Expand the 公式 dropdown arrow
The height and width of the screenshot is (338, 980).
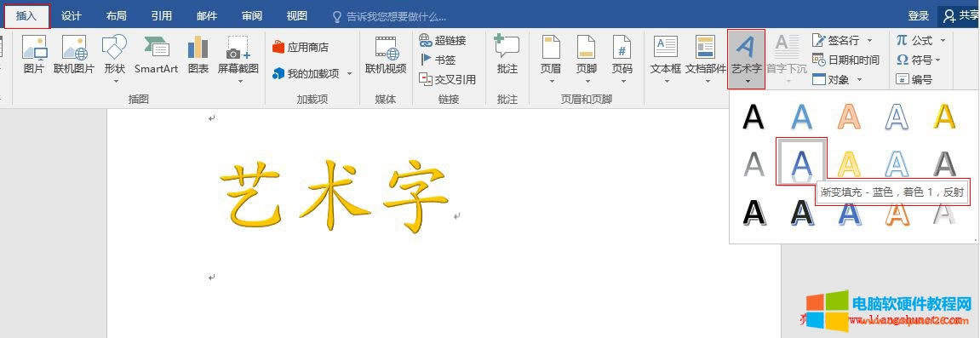(x=943, y=41)
